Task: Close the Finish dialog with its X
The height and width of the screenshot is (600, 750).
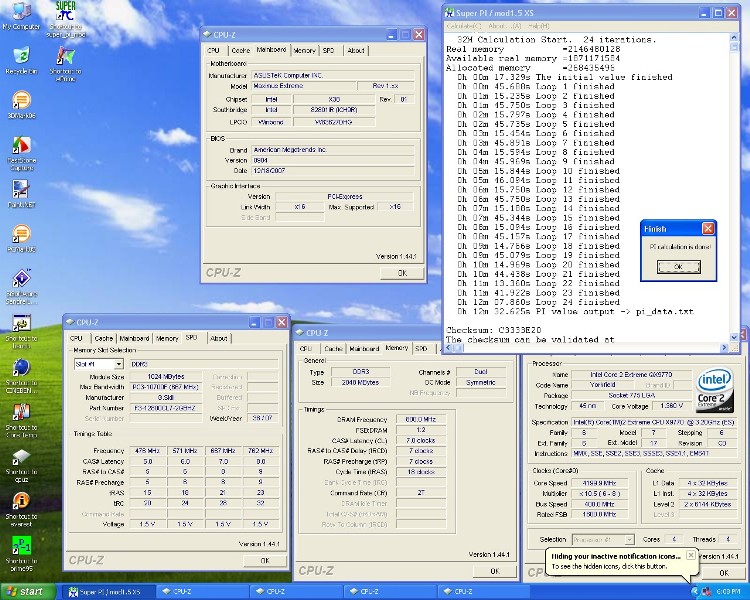Action: (708, 229)
